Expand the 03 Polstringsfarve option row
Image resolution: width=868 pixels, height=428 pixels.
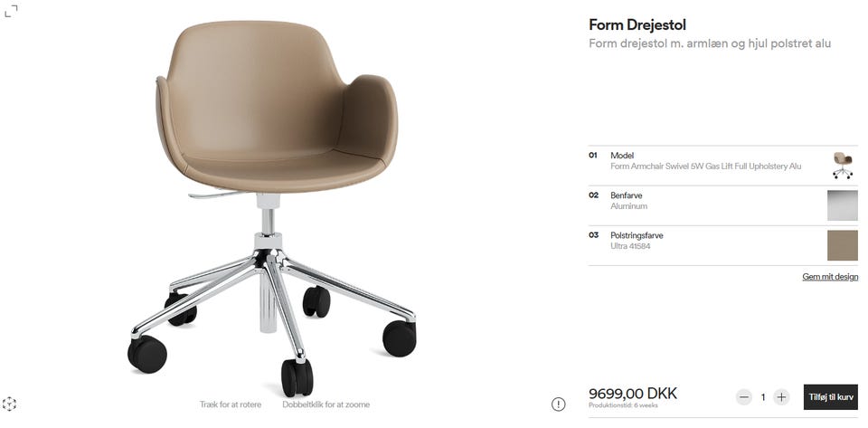pyautogui.click(x=723, y=245)
